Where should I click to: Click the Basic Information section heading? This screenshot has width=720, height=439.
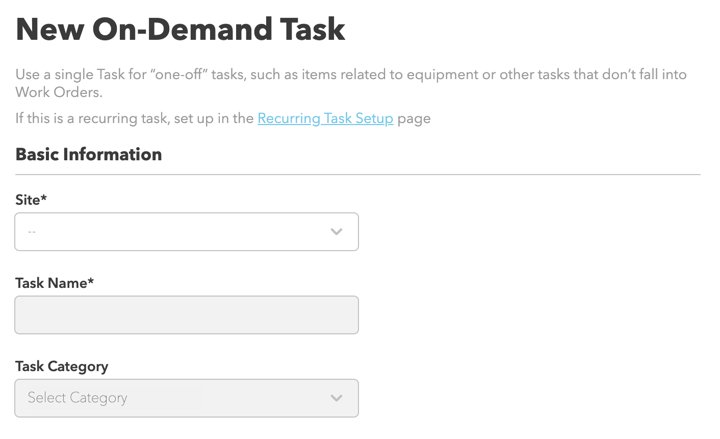(89, 154)
